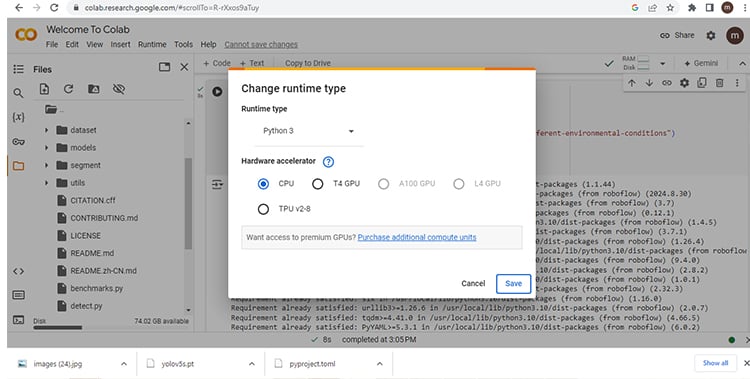The image size is (750, 379).
Task: Select the TPU v2-8 radio button
Action: [x=263, y=209]
